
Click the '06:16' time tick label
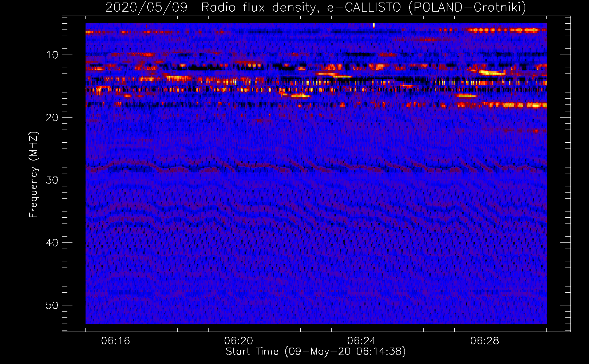116,341
